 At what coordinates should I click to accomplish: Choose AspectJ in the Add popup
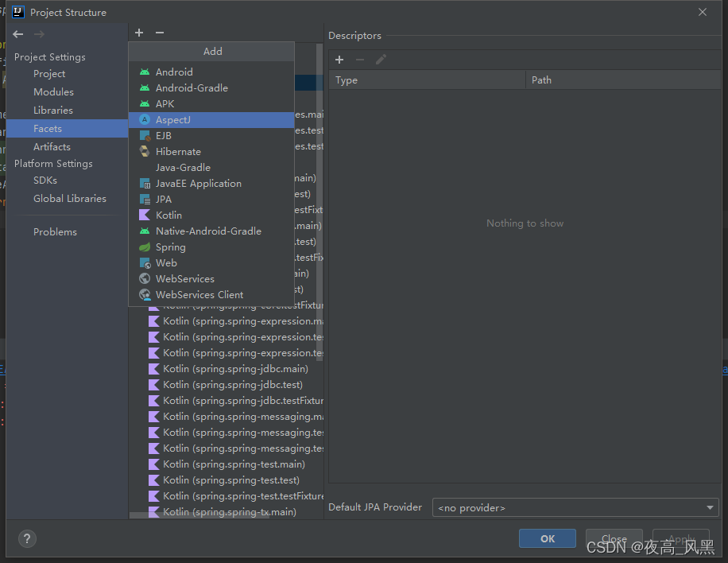(x=211, y=120)
